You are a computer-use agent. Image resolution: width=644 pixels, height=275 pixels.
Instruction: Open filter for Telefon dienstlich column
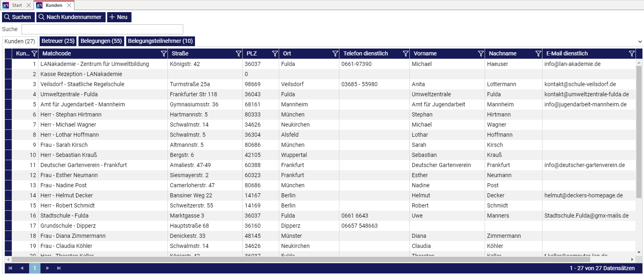[405, 54]
